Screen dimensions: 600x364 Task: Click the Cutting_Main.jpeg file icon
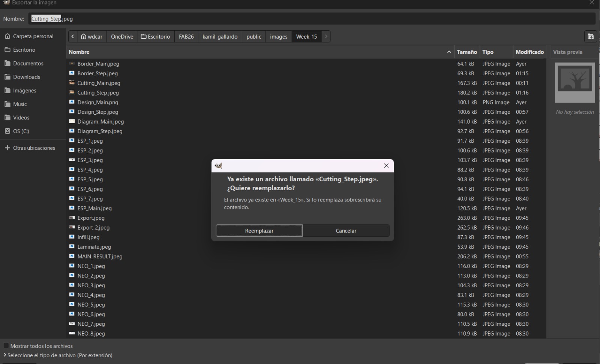72,83
